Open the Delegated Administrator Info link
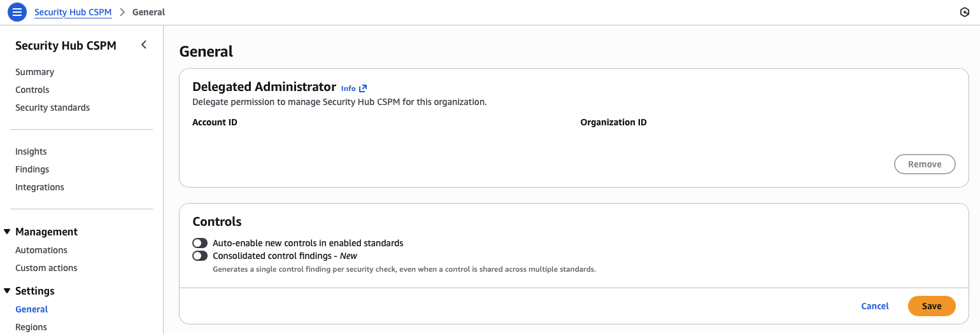This screenshot has width=980, height=334. click(x=353, y=88)
